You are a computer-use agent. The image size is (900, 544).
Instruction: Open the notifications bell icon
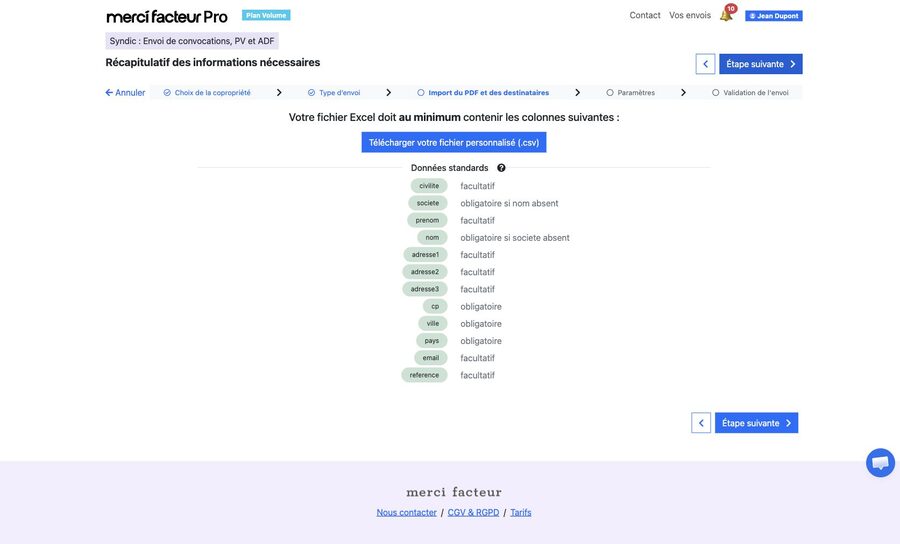pos(727,14)
